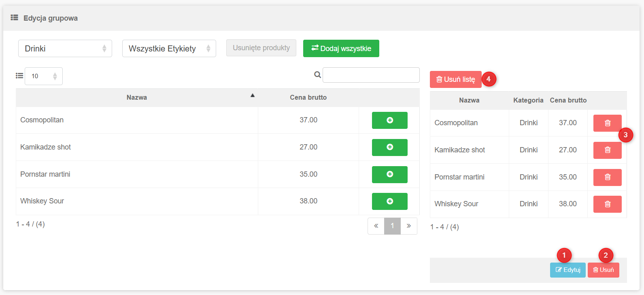Open the Drinki category dropdown

(x=65, y=49)
